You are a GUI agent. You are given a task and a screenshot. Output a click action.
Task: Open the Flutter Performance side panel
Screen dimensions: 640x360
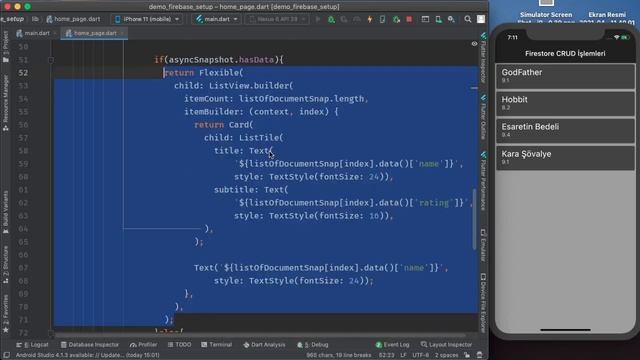pos(483,181)
